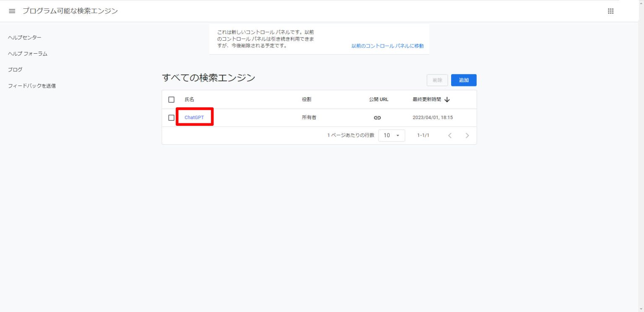This screenshot has width=644, height=312.
Task: Select フィードバックを送信 in the sidebar
Action: [x=31, y=86]
